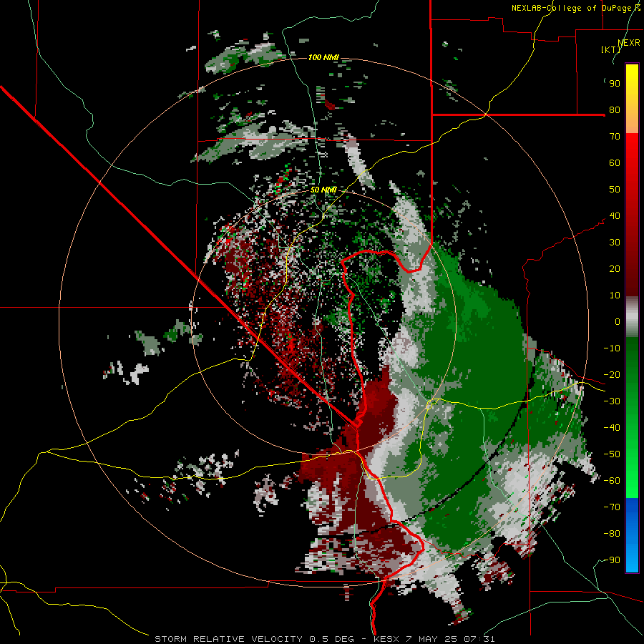Click the STORM RELATIVE VELOCITY caption text

[228, 639]
